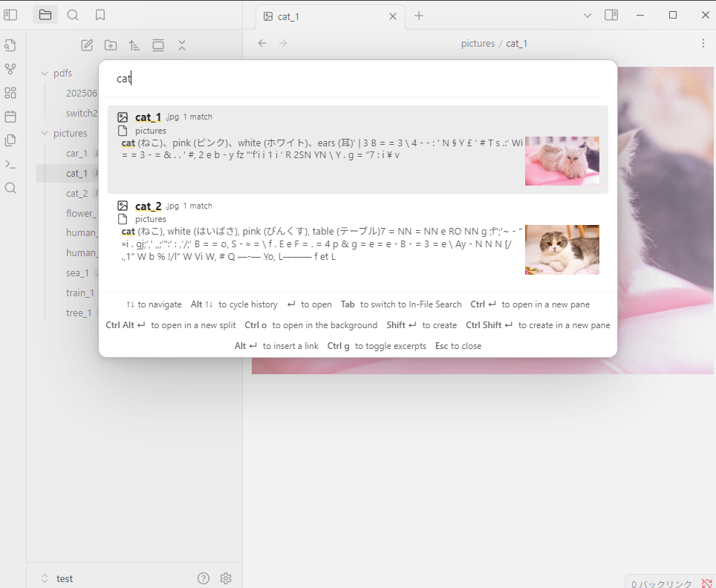Viewport: 716px width, 588px height.
Task: Select tree_1 in the file tree
Action: pos(79,313)
